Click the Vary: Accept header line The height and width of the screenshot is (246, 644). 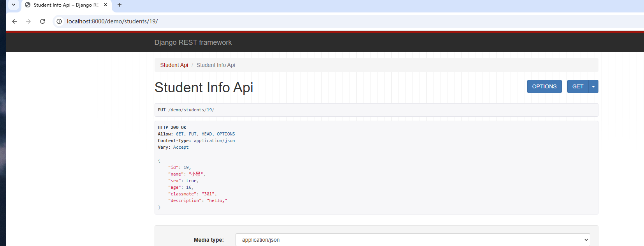point(173,147)
